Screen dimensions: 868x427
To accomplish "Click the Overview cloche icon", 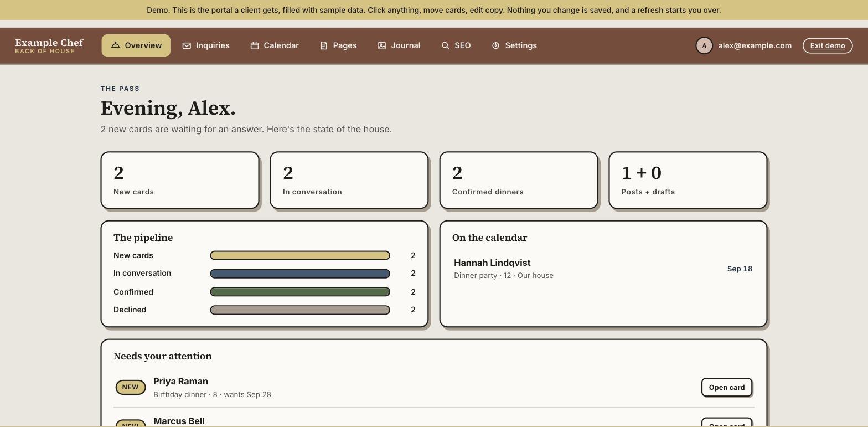I will pyautogui.click(x=115, y=45).
